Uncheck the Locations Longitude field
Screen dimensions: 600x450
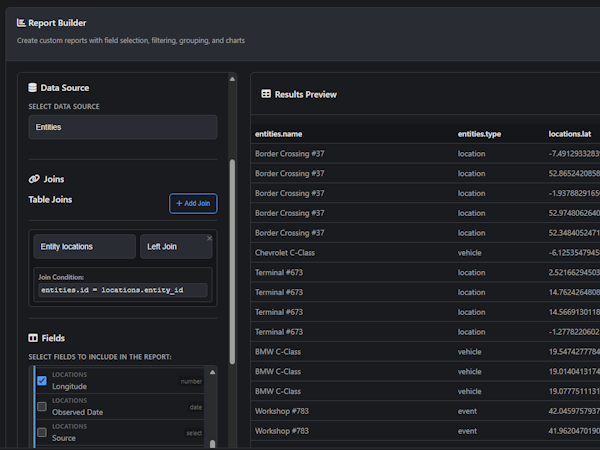tap(42, 381)
